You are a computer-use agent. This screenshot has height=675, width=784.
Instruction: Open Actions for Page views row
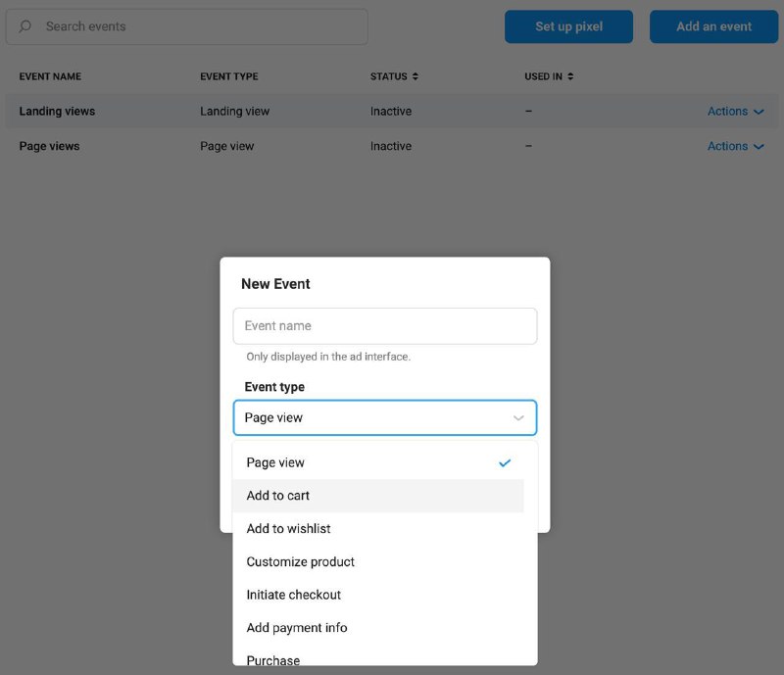pyautogui.click(x=736, y=146)
